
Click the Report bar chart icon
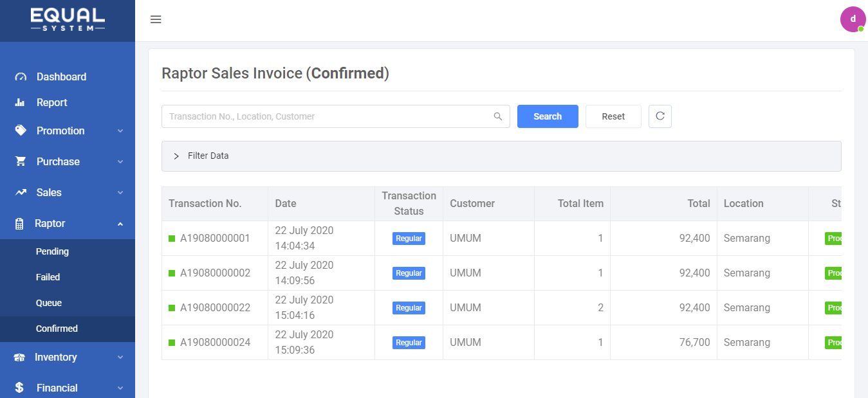click(x=20, y=103)
